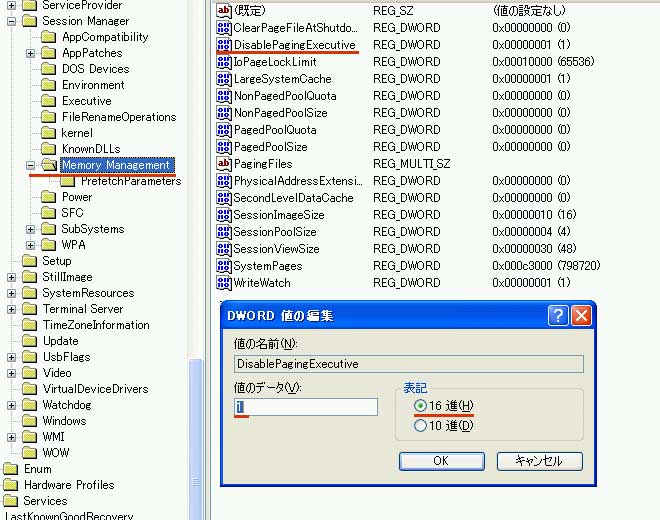Image resolution: width=660 pixels, height=520 pixels.
Task: Collapse the Memory Management tree node
Action: coord(30,165)
